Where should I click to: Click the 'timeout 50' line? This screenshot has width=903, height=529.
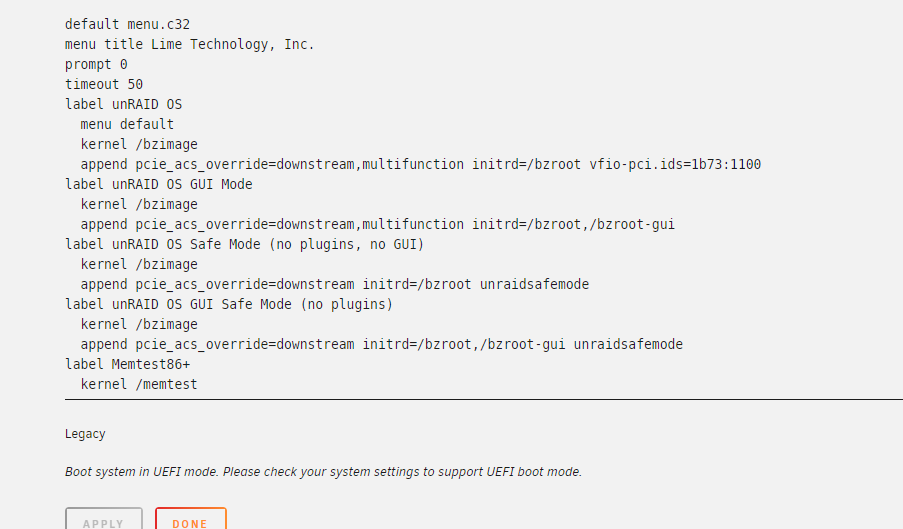click(x=104, y=84)
